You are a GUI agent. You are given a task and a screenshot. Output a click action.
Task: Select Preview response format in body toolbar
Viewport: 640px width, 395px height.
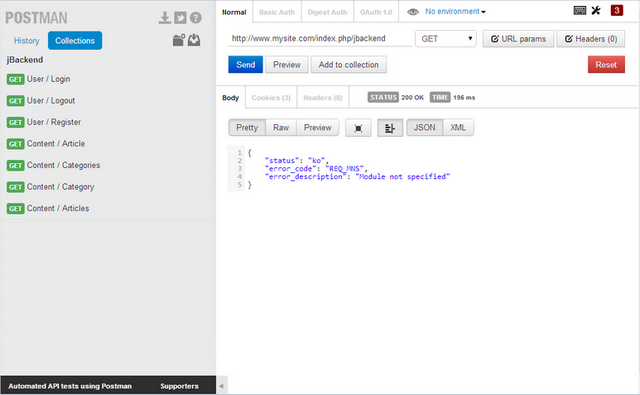pos(318,128)
